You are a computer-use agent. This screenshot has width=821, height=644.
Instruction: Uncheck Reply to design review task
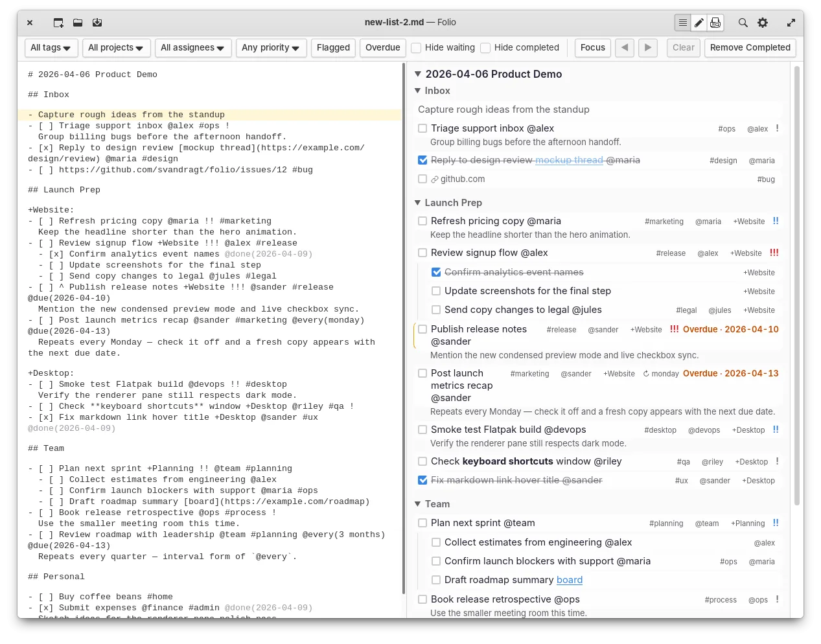tap(422, 160)
